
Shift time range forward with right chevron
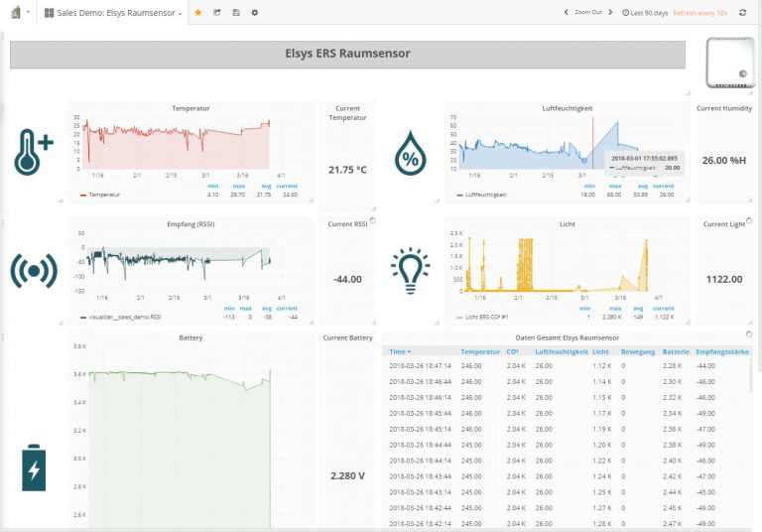[610, 12]
